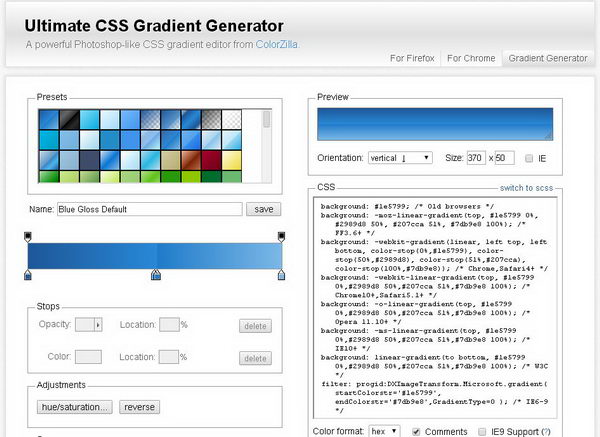Select the left opacity stop above gradient bar
This screenshot has width=600, height=437.
[x=28, y=236]
